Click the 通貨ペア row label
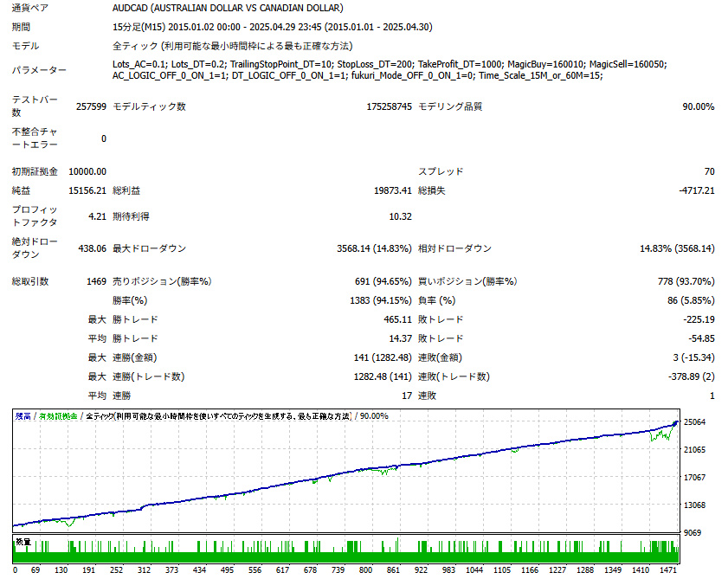The width and height of the screenshot is (728, 579). [x=30, y=8]
